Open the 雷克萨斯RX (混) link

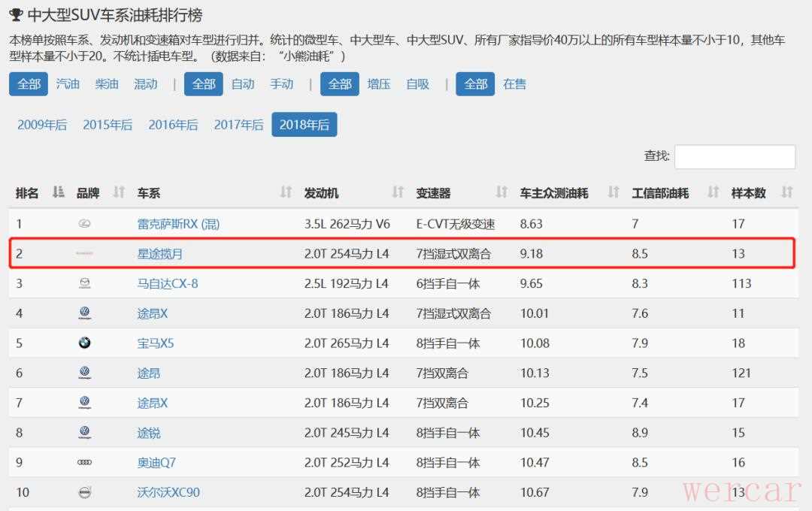(x=179, y=224)
